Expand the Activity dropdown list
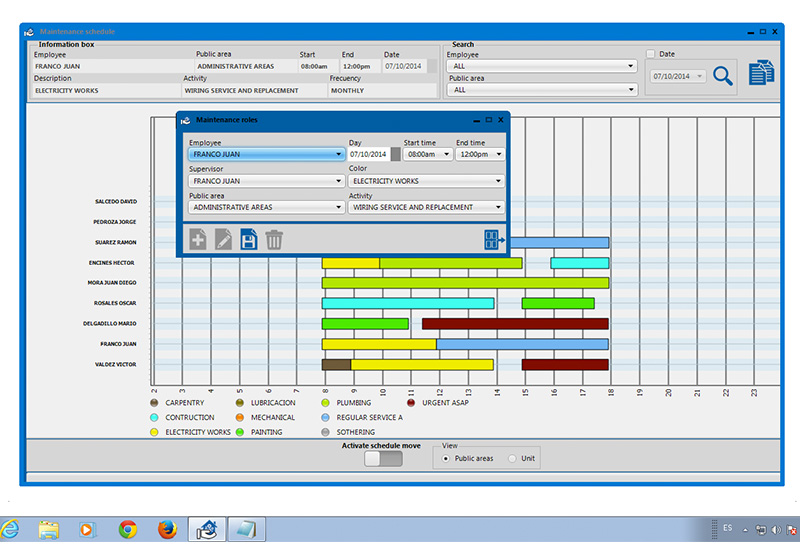This screenshot has width=800, height=551. [426, 207]
